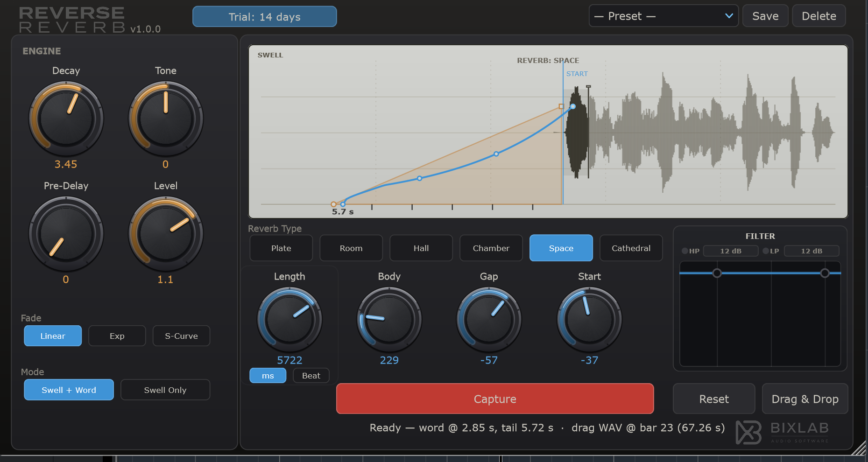The height and width of the screenshot is (462, 868).
Task: Click the blue curve end node near START
Action: [573, 106]
